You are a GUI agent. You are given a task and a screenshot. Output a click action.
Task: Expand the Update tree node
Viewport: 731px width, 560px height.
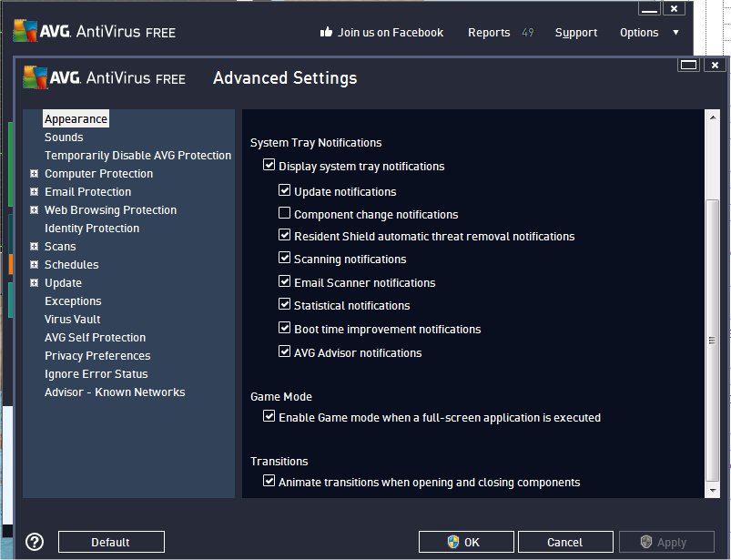[x=34, y=282]
